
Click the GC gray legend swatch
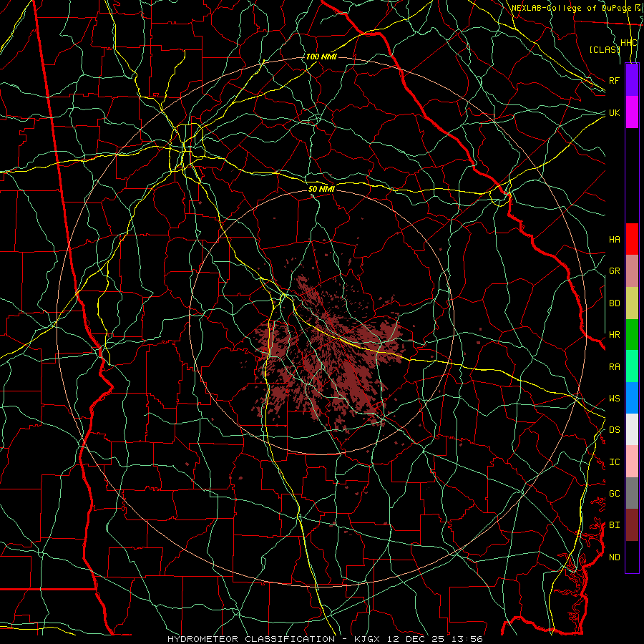(x=632, y=493)
